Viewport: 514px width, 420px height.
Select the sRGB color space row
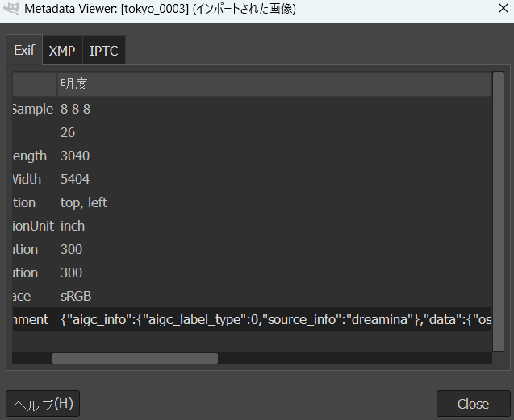pyautogui.click(x=252, y=296)
